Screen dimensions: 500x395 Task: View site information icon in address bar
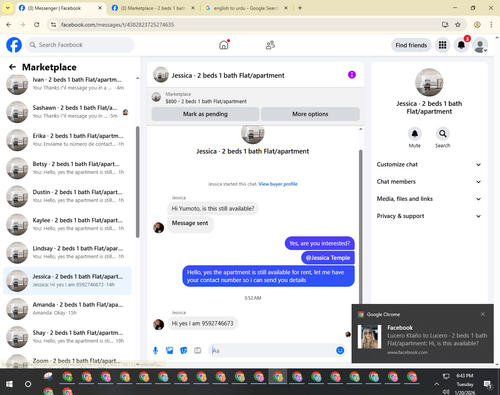(53, 24)
